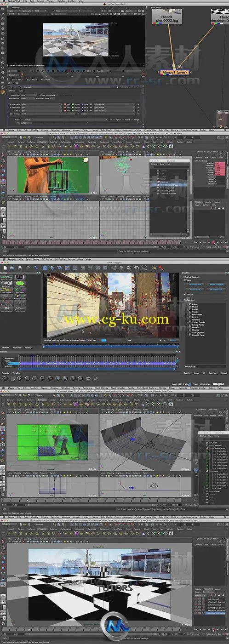Image resolution: width=229 pixels, height=644 pixels.
Task: Click boujou's Track Features toolbox button
Action: (6, 290)
